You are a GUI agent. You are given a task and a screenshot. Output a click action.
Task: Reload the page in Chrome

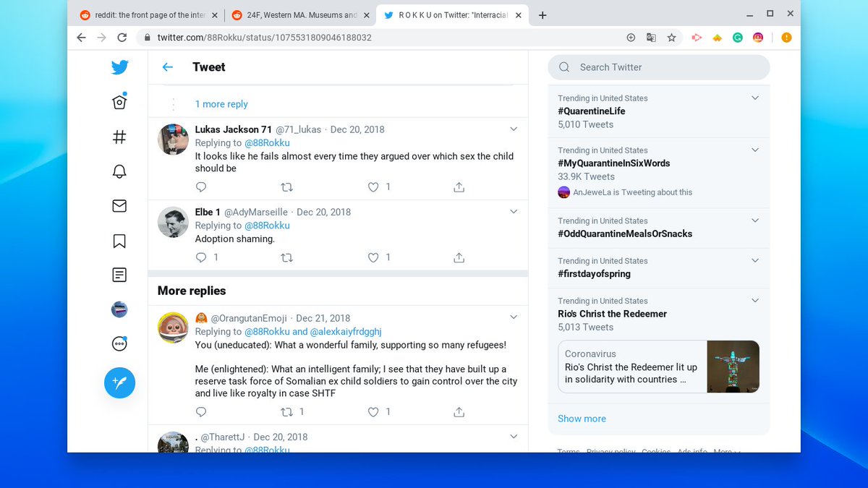(122, 38)
